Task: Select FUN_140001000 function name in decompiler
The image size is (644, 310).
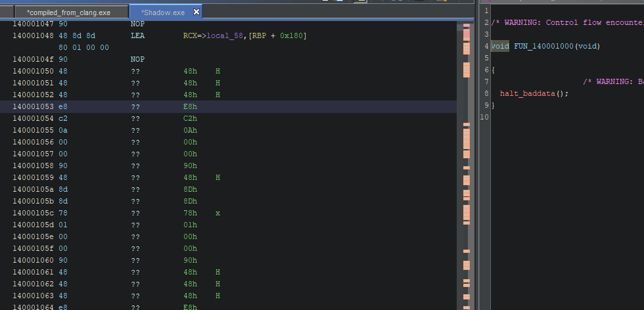Action: pos(544,47)
